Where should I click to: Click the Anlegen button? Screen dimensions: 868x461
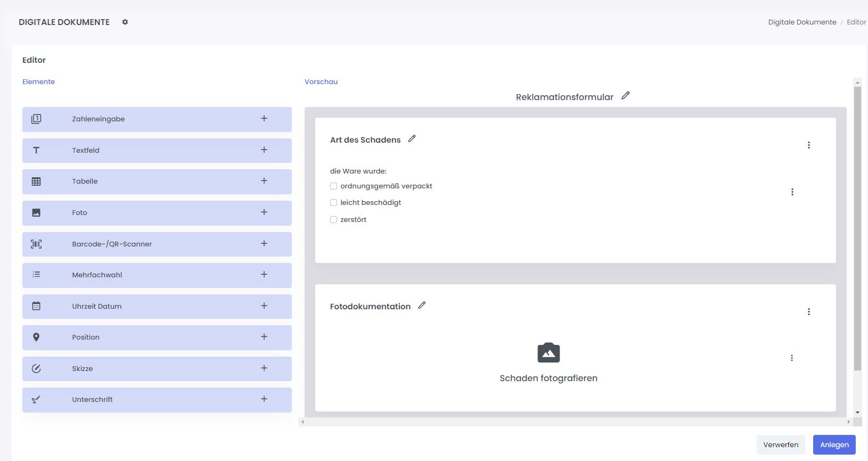834,445
